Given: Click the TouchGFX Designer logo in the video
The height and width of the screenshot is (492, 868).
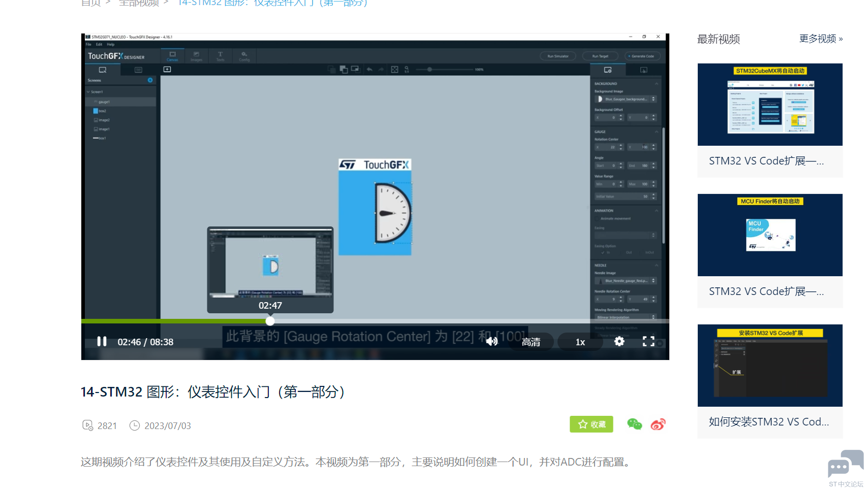Looking at the screenshot, I should tap(116, 56).
